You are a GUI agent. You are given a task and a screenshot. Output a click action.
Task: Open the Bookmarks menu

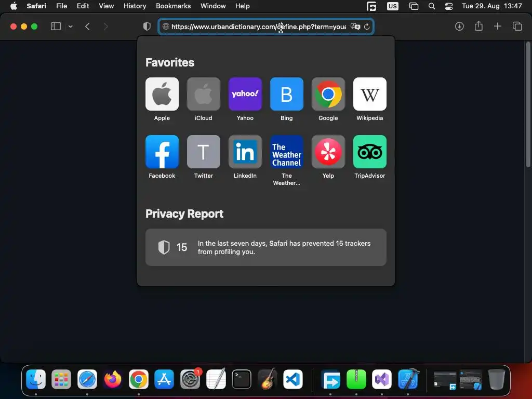(x=173, y=6)
